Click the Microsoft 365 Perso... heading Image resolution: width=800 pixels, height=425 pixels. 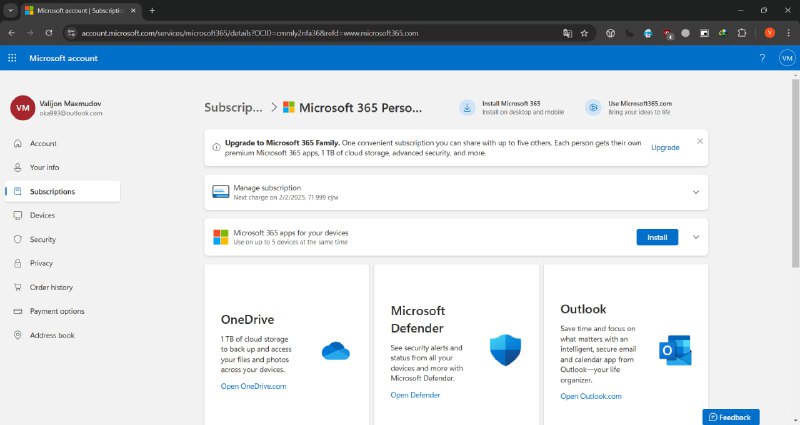point(360,108)
